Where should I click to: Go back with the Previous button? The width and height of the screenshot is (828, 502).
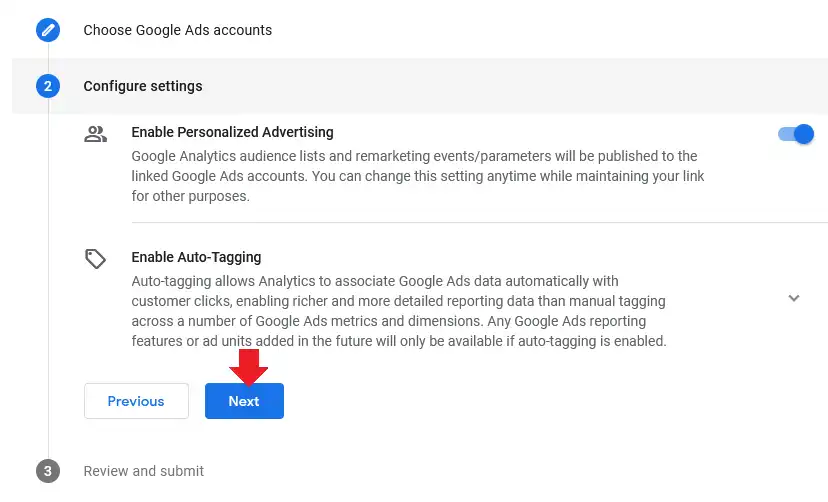tap(136, 401)
